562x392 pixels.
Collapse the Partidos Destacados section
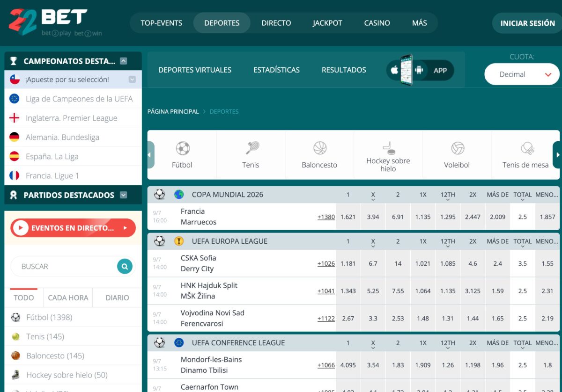pyautogui.click(x=124, y=195)
